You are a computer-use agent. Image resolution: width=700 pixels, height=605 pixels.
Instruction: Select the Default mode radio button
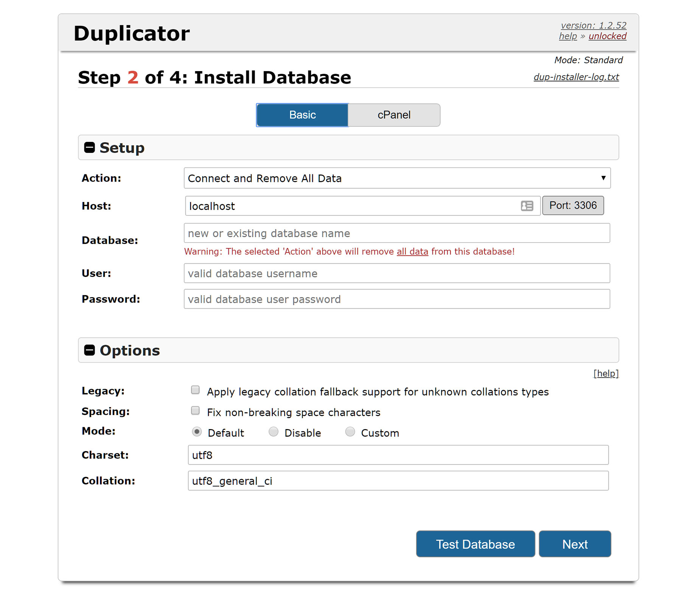[196, 431]
